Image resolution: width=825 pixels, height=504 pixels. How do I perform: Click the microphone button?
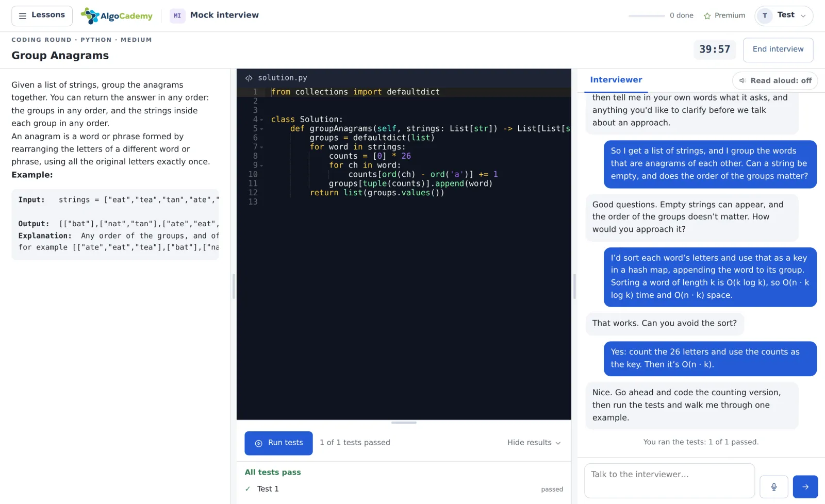773,486
